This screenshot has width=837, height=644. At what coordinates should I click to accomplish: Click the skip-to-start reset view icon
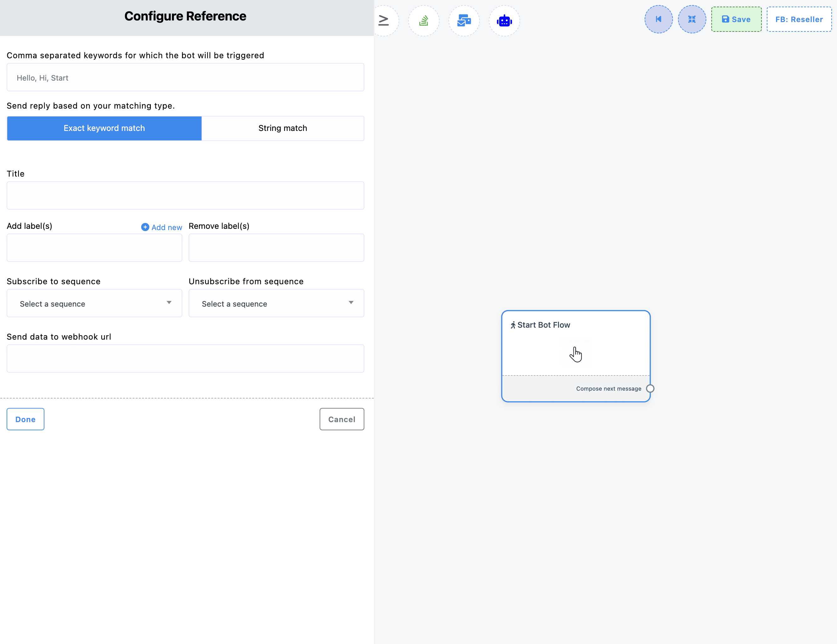coord(658,19)
